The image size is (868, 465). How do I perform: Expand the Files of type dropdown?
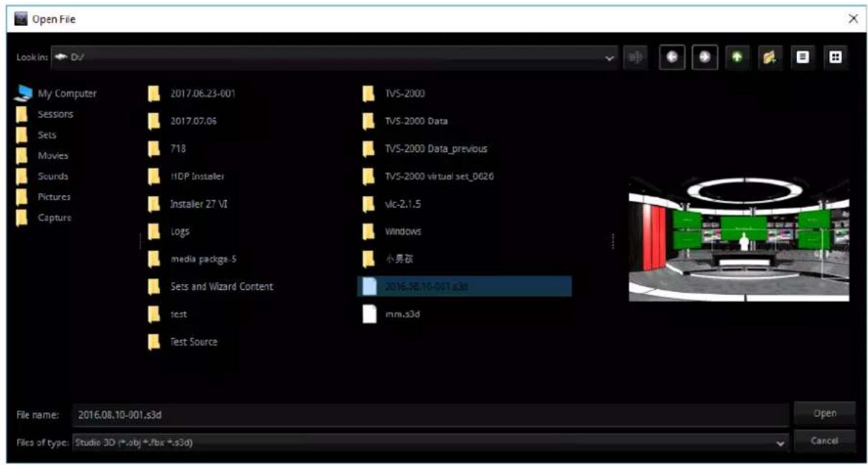click(781, 443)
